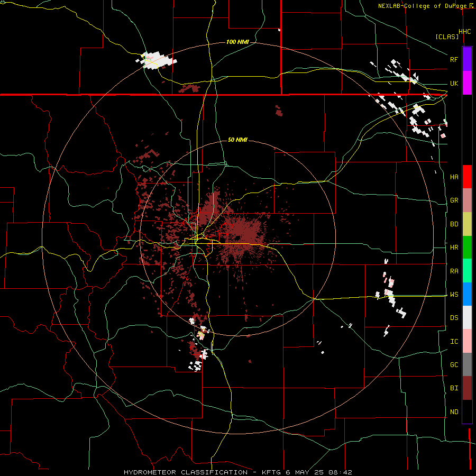476x476 pixels.
Task: Click the 50 NMI range ring label
Action: pyautogui.click(x=237, y=140)
